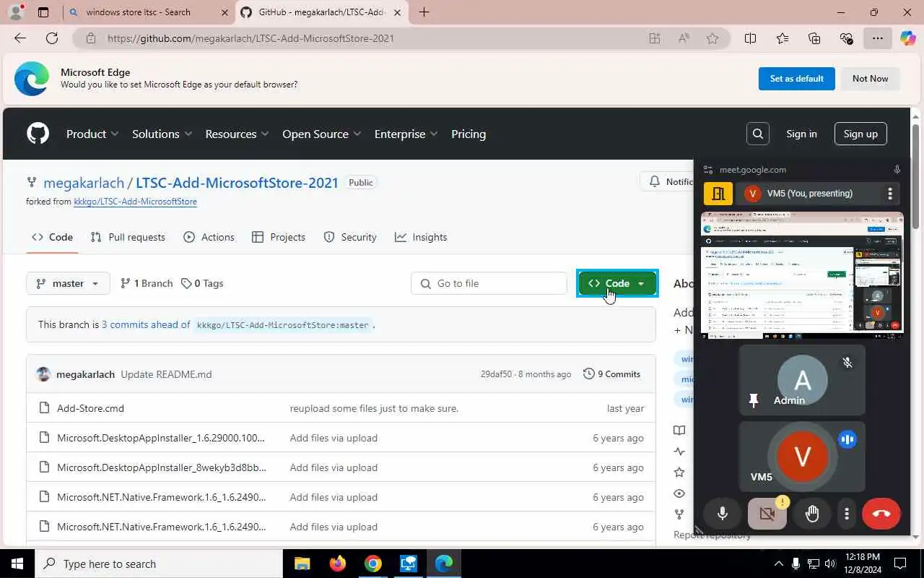The height and width of the screenshot is (578, 924).
Task: Open the Copilot sidebar icon
Action: 908,38
